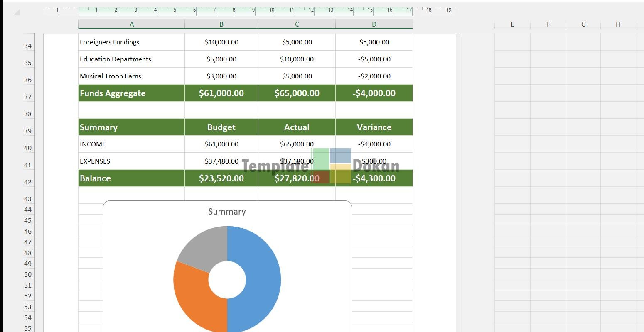Click the Funds Aggregate cell
644x332 pixels.
click(131, 93)
